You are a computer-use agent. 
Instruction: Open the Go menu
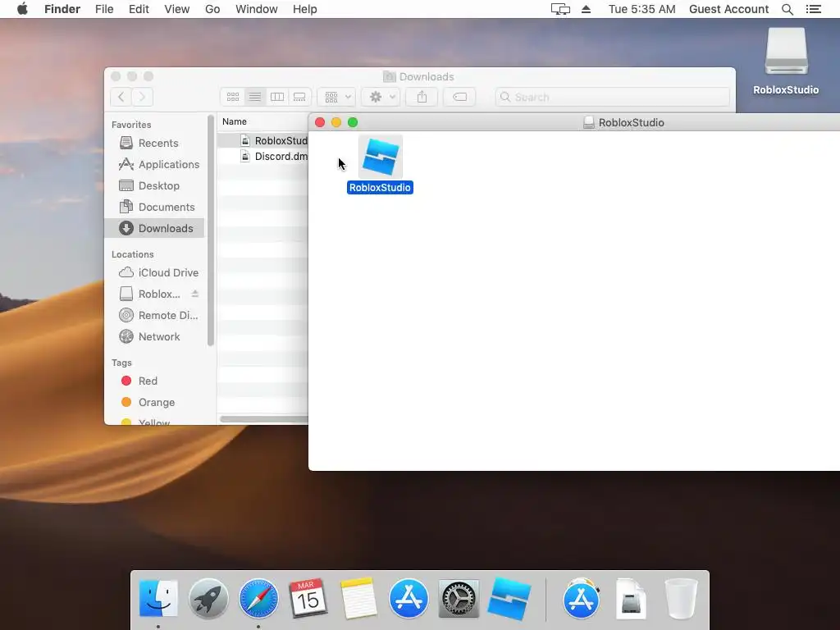(212, 9)
